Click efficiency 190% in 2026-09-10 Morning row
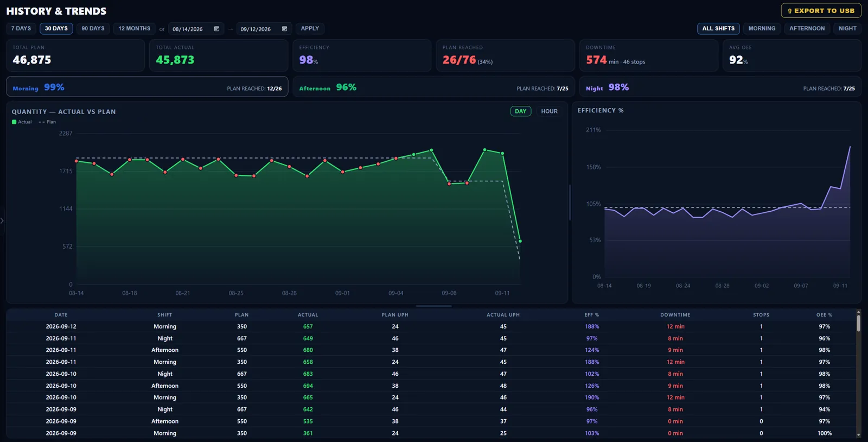 (x=592, y=398)
